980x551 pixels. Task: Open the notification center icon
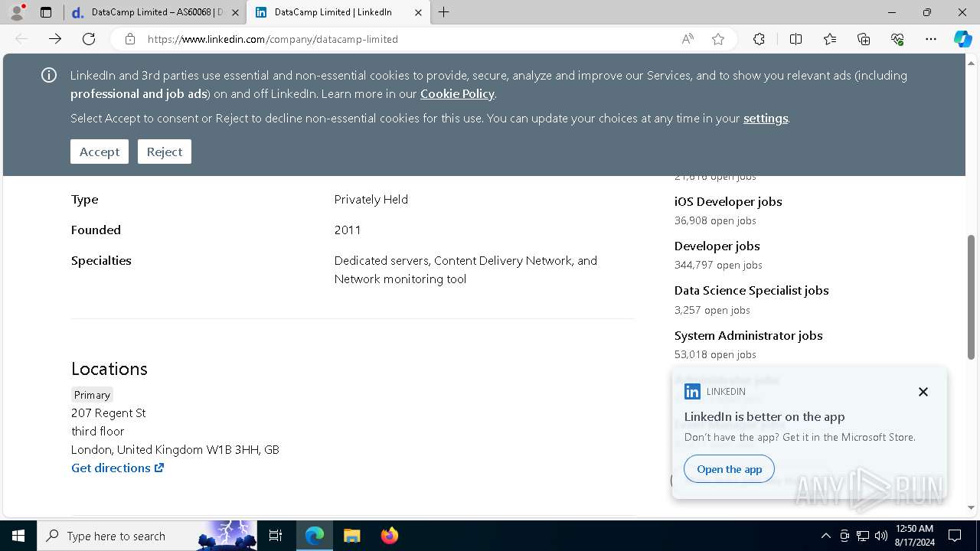(x=955, y=536)
